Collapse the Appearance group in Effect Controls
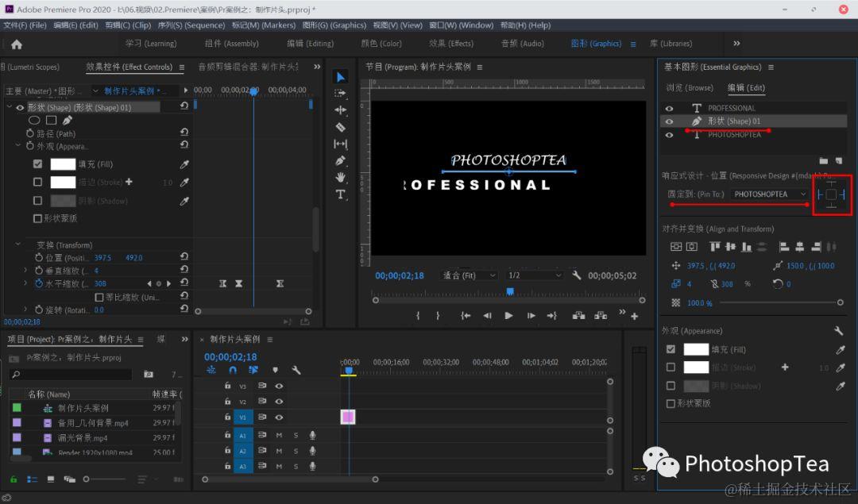The image size is (858, 504). [18, 146]
